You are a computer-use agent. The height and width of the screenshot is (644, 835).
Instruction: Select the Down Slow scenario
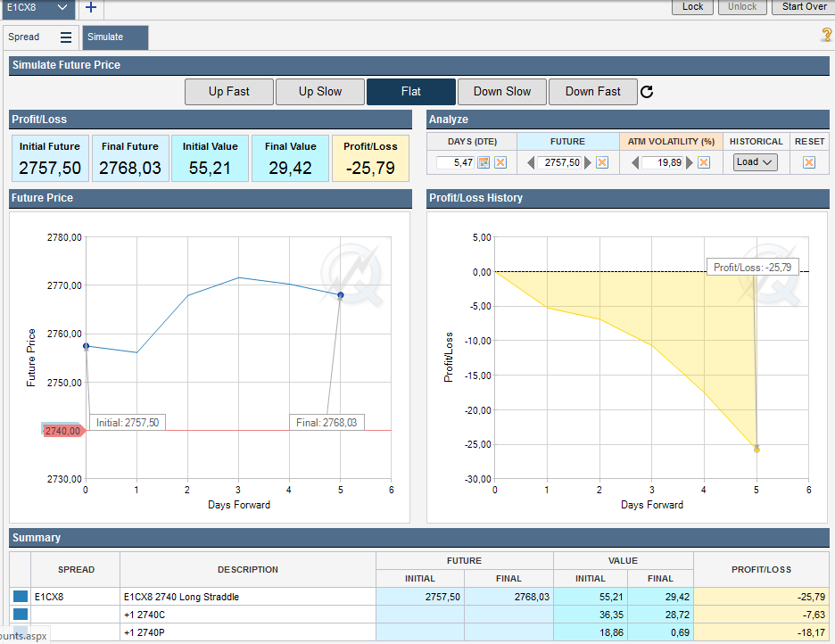click(502, 92)
